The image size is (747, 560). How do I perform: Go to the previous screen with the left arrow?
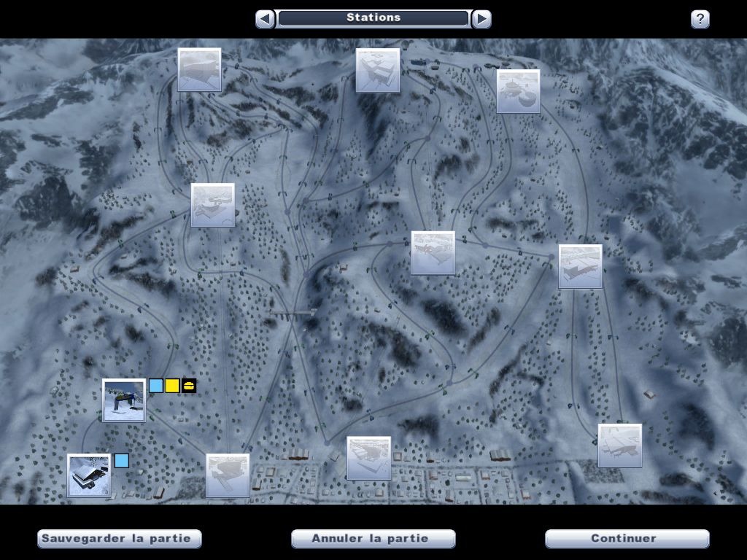(x=266, y=19)
